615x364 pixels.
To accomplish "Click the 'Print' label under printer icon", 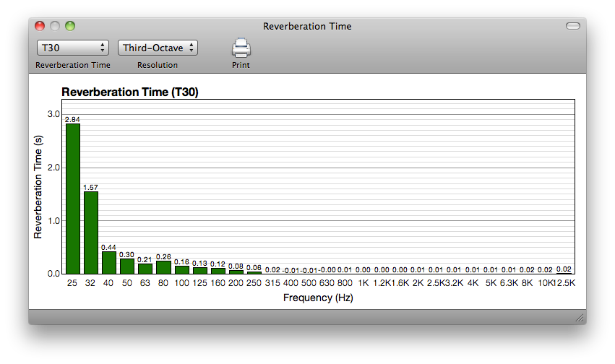I will pos(241,65).
